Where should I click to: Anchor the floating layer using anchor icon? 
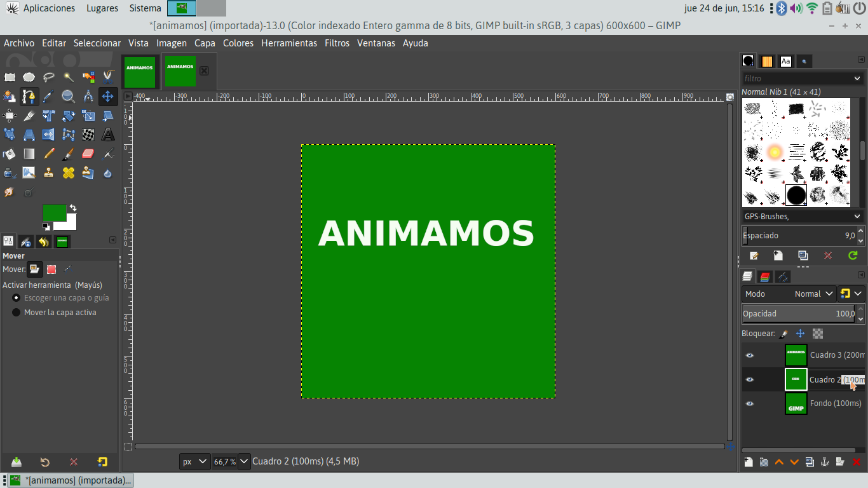pyautogui.click(x=825, y=462)
